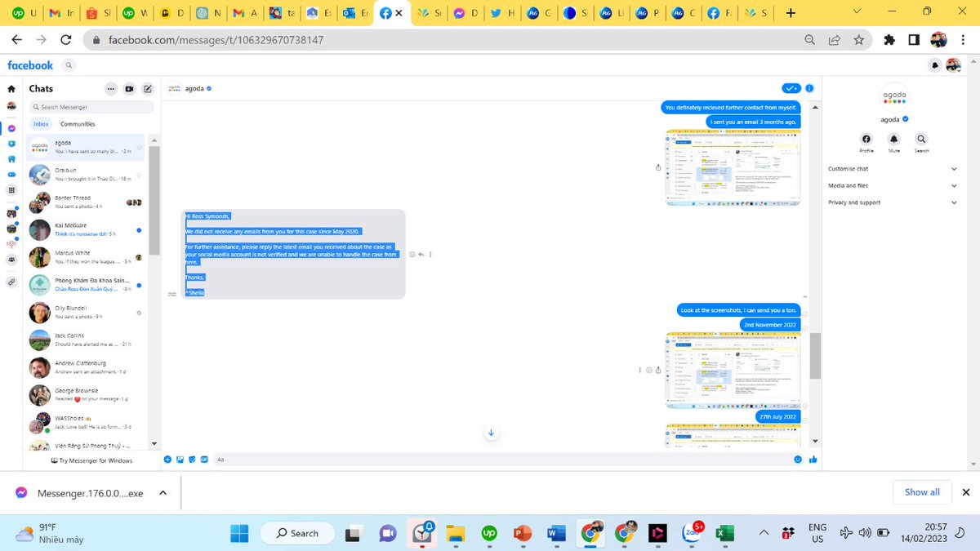Image resolution: width=980 pixels, height=551 pixels.
Task: Forward the top screenshot image
Action: click(x=658, y=167)
